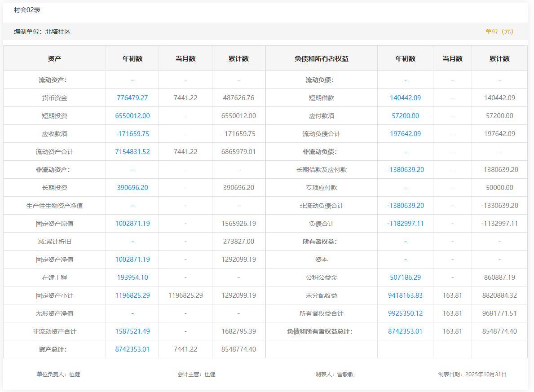Open the 流动负债合计 年初数 link 197642.09

click(405, 134)
